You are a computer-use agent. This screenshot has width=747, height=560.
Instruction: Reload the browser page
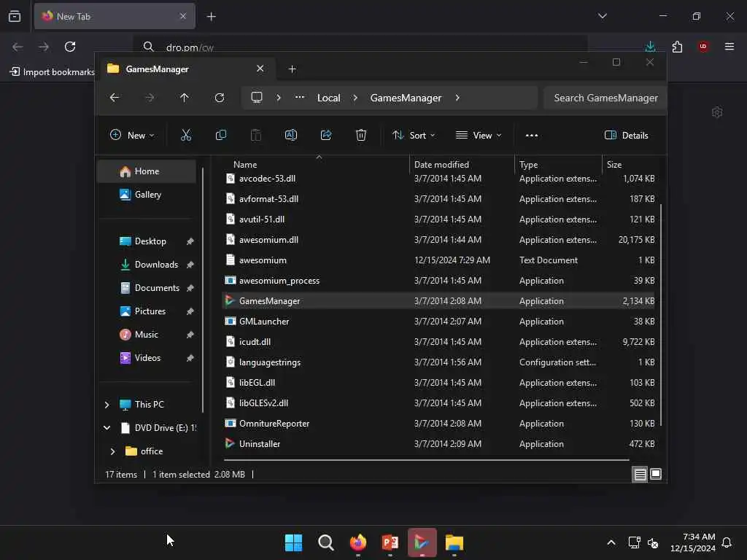pos(70,46)
